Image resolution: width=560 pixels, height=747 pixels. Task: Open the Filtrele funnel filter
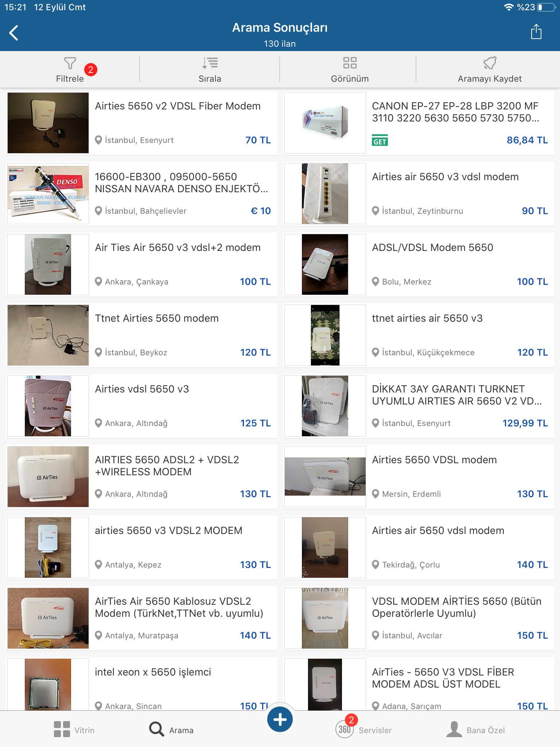click(70, 70)
